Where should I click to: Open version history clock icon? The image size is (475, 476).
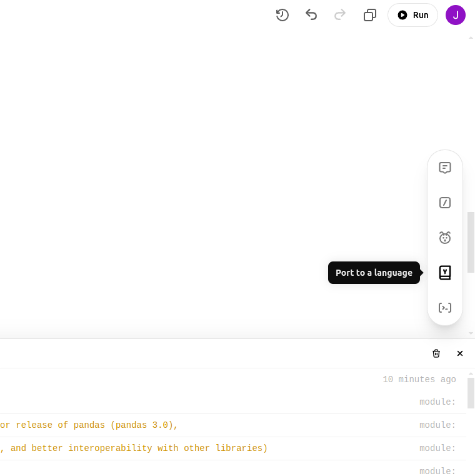[x=282, y=15]
